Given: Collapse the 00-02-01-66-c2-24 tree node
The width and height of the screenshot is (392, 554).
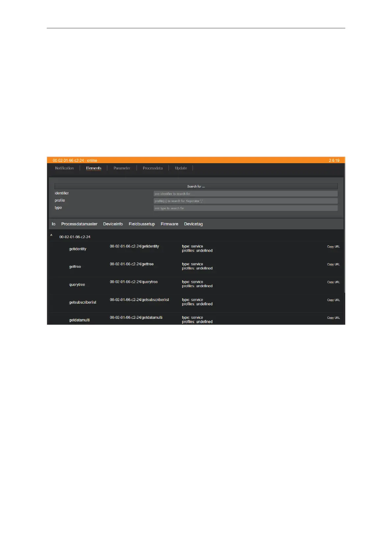Looking at the screenshot, I should click(x=51, y=236).
